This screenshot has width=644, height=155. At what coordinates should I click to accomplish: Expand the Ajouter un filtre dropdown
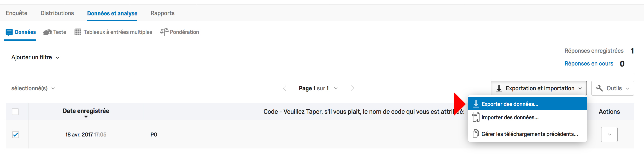click(x=35, y=57)
